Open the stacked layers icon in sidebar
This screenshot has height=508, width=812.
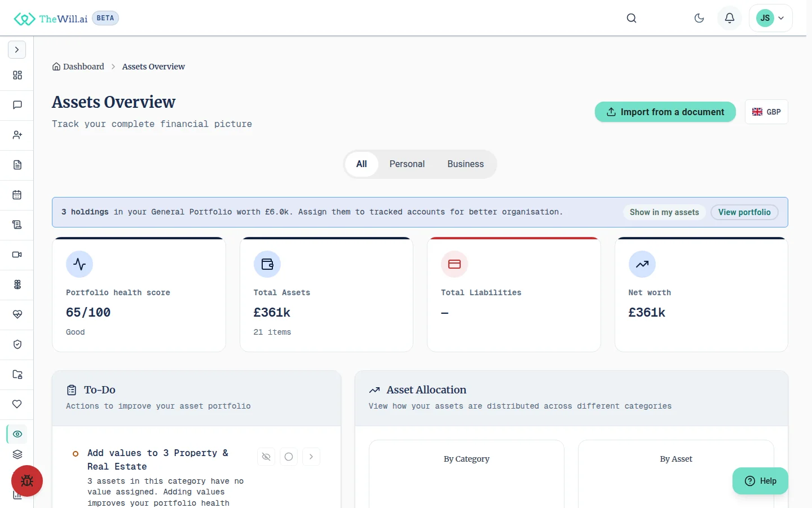click(x=17, y=454)
